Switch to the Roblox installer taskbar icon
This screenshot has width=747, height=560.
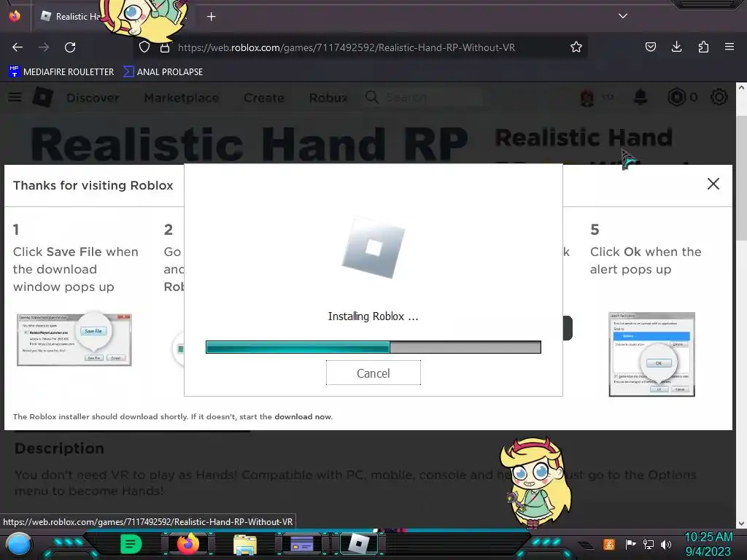pyautogui.click(x=359, y=544)
